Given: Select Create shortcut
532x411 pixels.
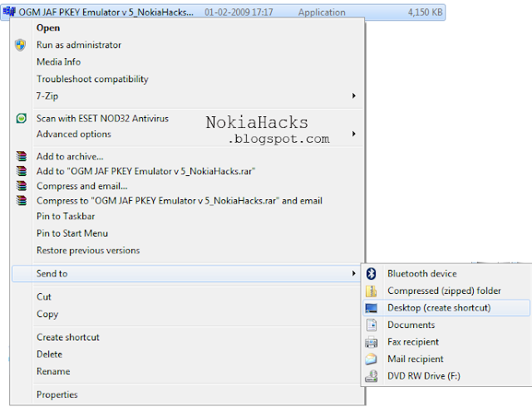Looking at the screenshot, I should (187, 337).
